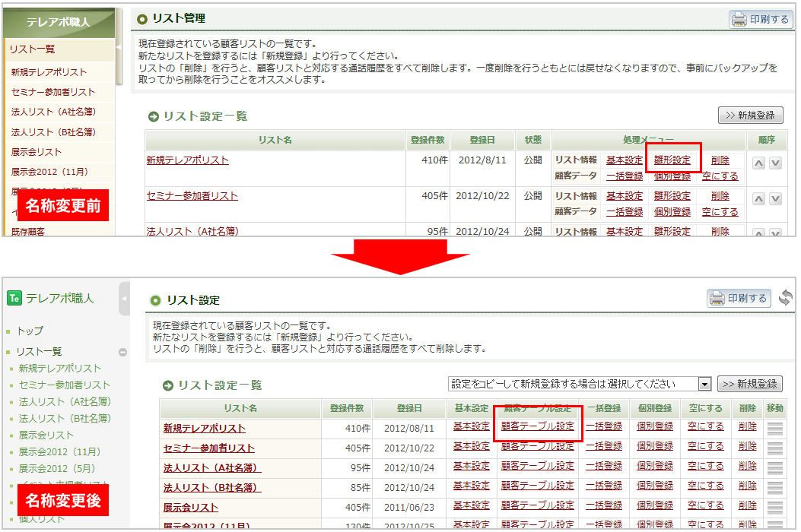This screenshot has height=532, width=801.
Task: Open the 設定をコピーして新規登録 dropdown
Action: click(x=704, y=384)
